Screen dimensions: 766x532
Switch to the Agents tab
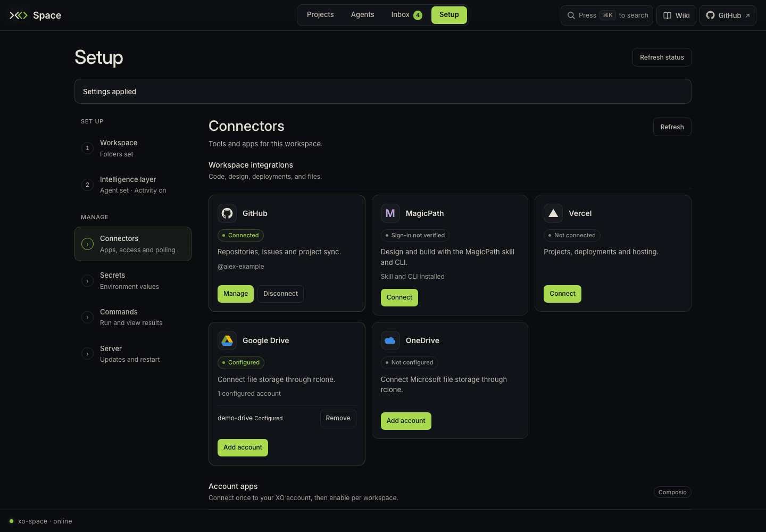363,15
